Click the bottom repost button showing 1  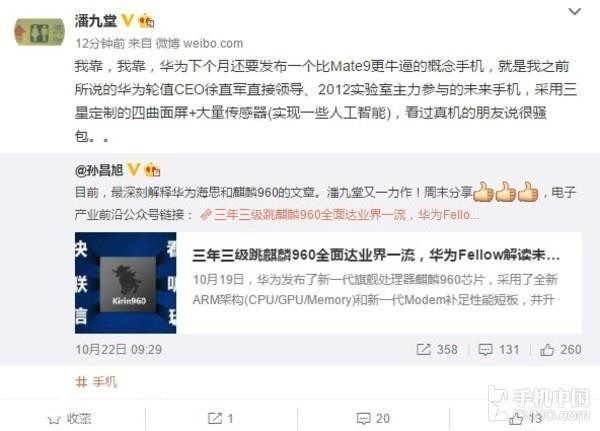point(220,418)
